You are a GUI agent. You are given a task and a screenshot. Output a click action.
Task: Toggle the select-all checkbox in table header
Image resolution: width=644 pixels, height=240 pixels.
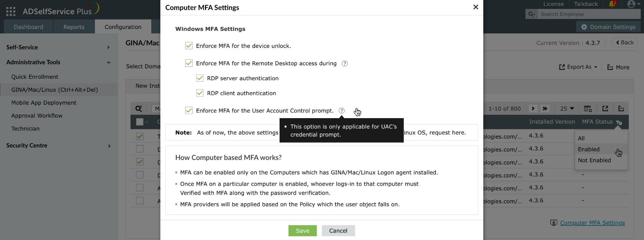(140, 122)
